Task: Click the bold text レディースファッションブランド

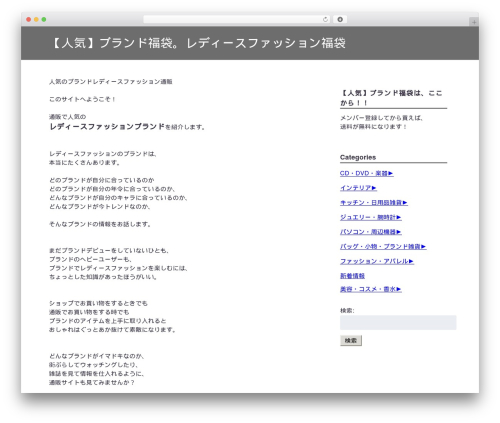Action: click(107, 127)
